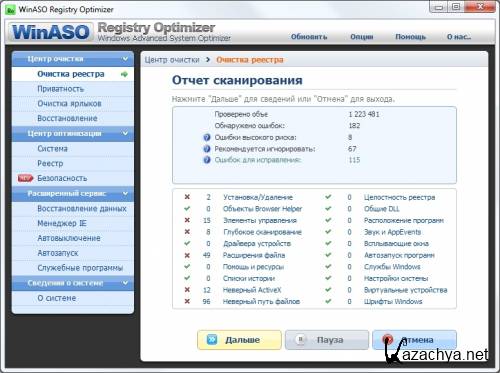The image size is (500, 373).
Task: Click the Настройки системы label
Action: (396, 278)
